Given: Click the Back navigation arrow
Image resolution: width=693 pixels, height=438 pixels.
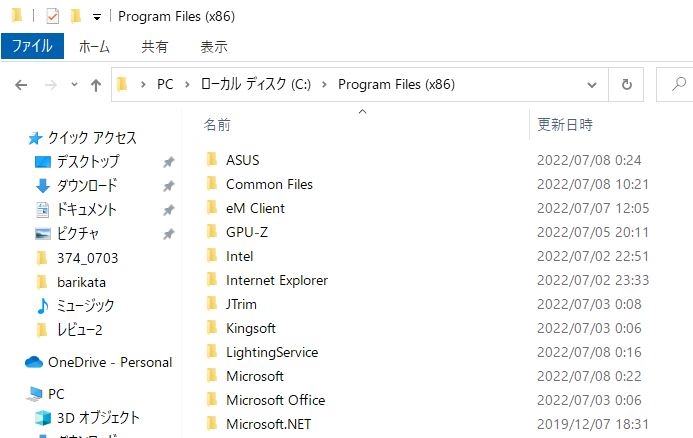Looking at the screenshot, I should pos(21,85).
